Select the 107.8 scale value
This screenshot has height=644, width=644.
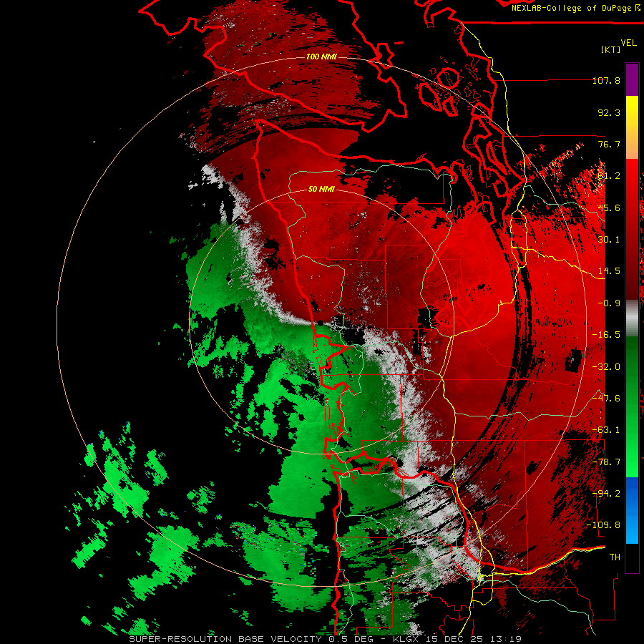[x=606, y=80]
